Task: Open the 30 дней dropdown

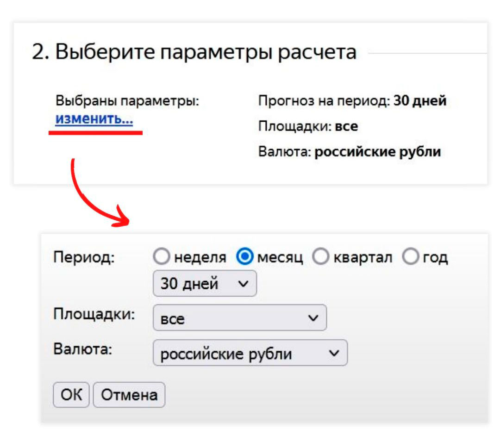Action: 205,283
